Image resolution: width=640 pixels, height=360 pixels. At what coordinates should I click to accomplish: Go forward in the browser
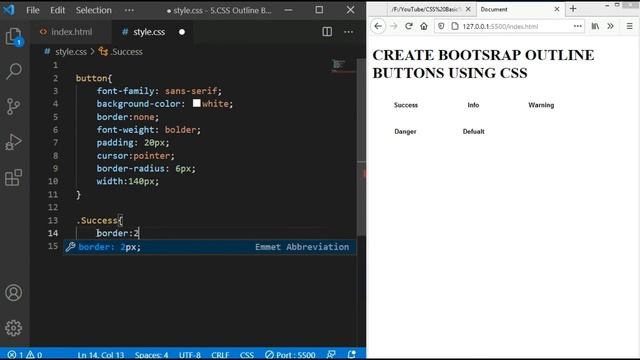(393, 26)
